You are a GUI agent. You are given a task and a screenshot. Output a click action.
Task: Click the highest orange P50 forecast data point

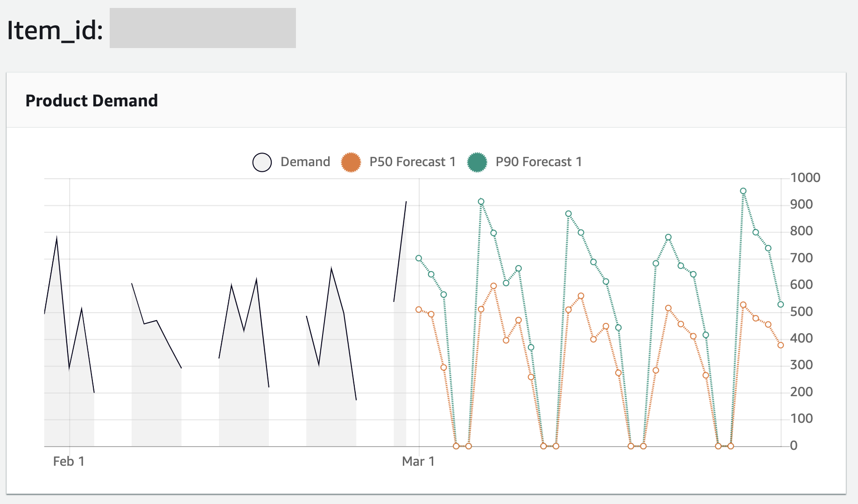coord(493,286)
